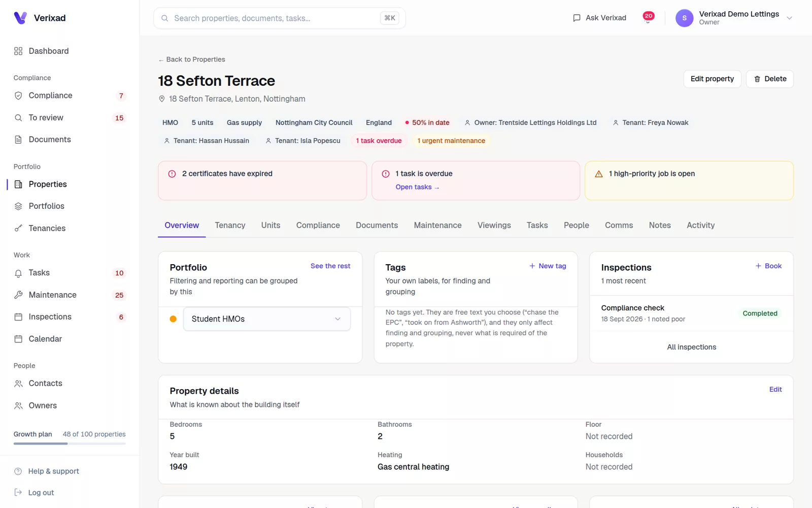The height and width of the screenshot is (508, 812).
Task: Click See the rest in Portfolio card
Action: [x=330, y=266]
